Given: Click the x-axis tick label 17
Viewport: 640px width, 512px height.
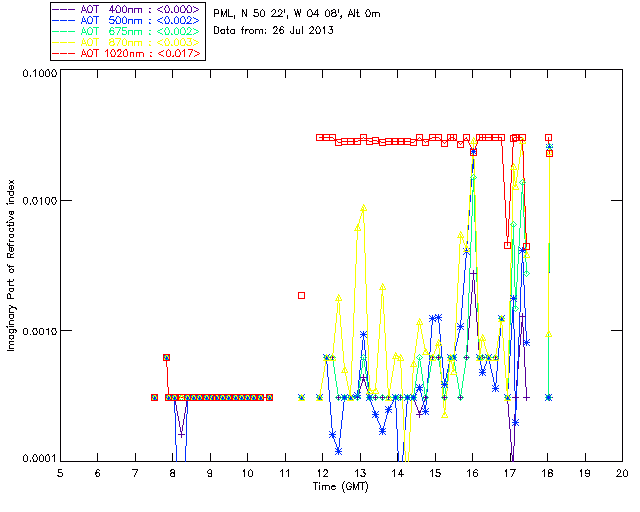Looking at the screenshot, I should coord(510,473).
